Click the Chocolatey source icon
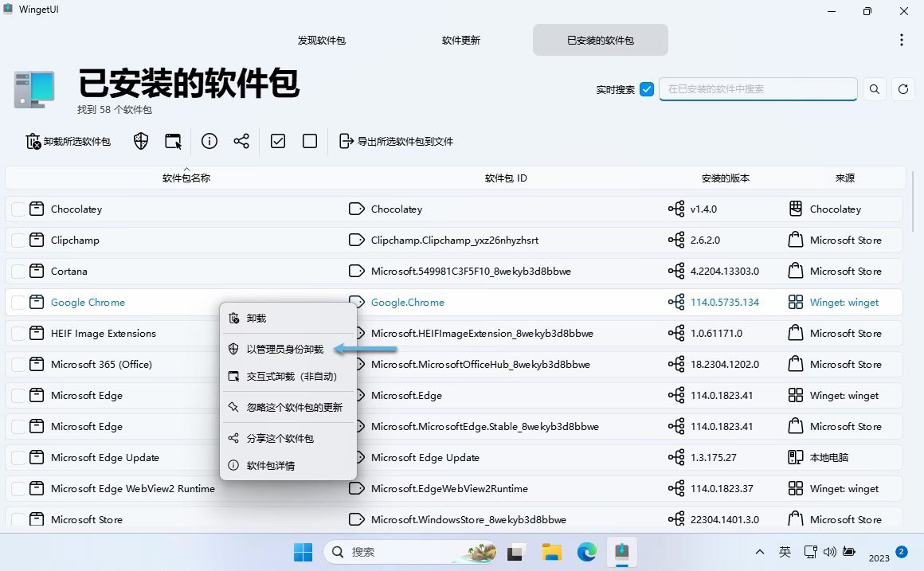 [x=796, y=209]
